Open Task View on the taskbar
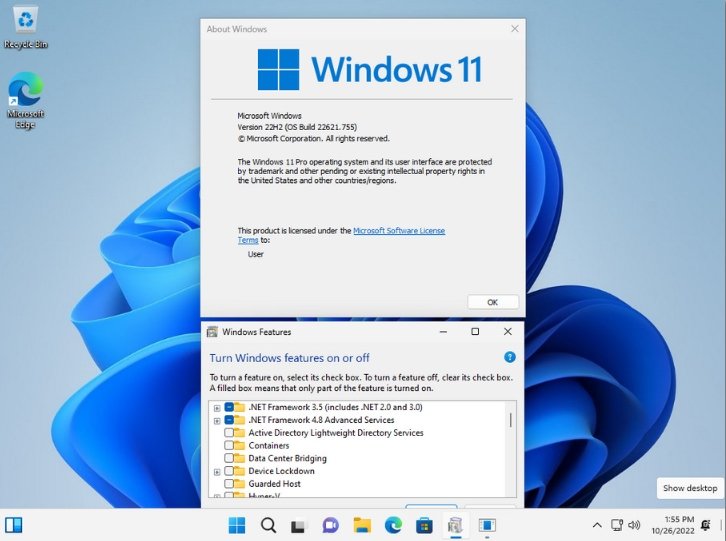Viewport: 726px width, 541px height. tap(299, 526)
